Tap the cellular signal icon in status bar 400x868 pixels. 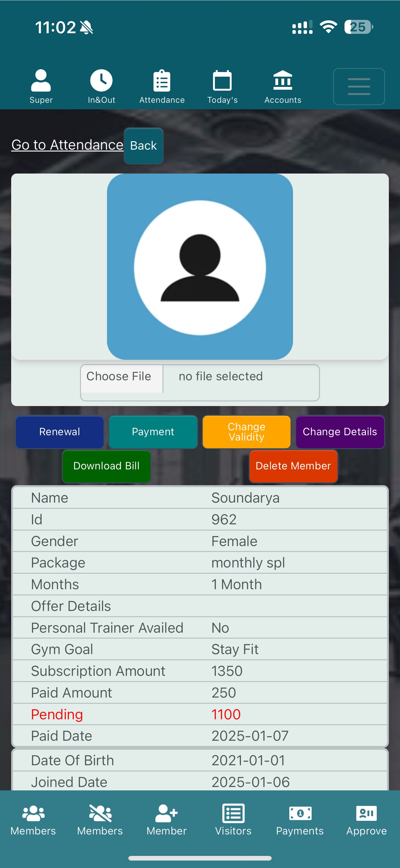click(x=302, y=27)
